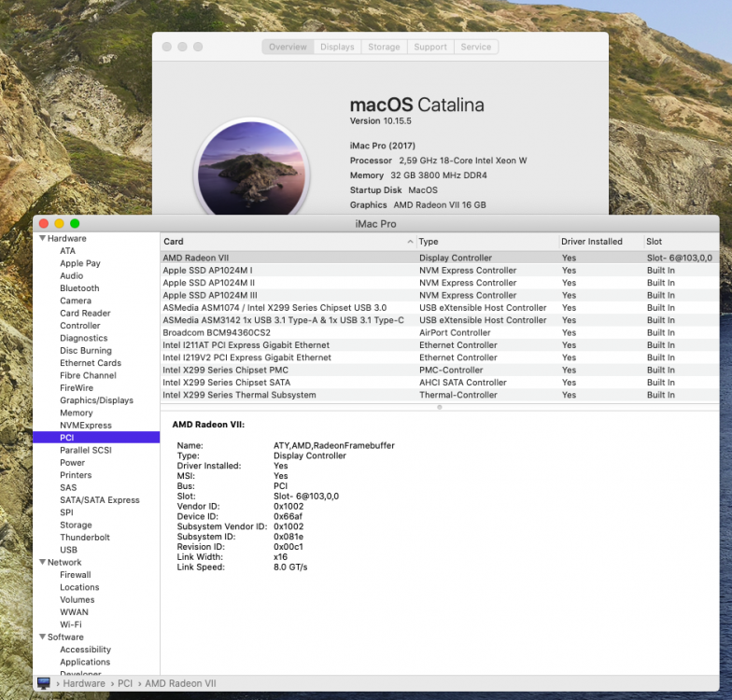Select Camera in the sidebar

(x=76, y=301)
